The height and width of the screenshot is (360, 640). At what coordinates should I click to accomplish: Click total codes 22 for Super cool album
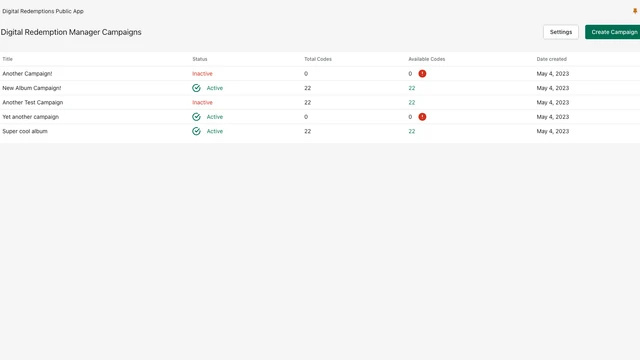coord(307,131)
